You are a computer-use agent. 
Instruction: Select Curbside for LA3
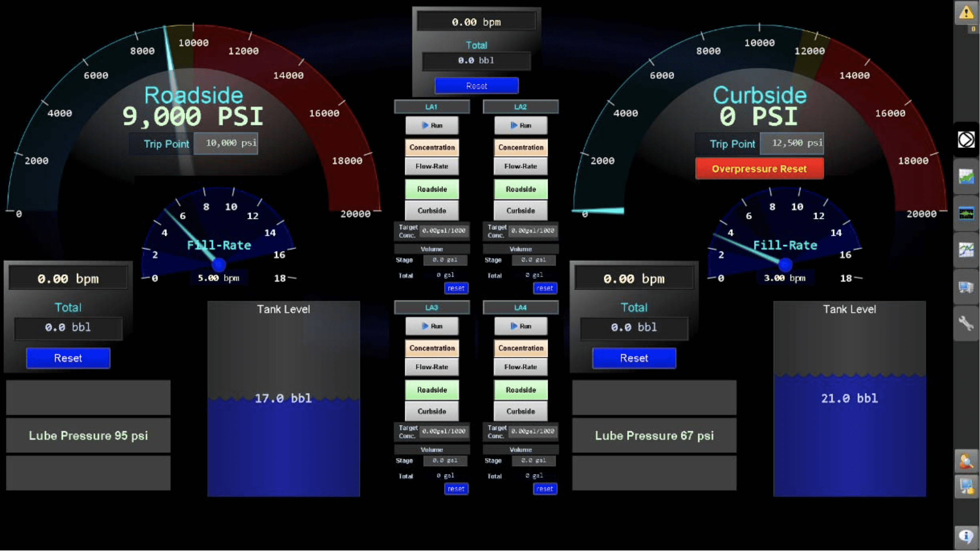point(432,412)
